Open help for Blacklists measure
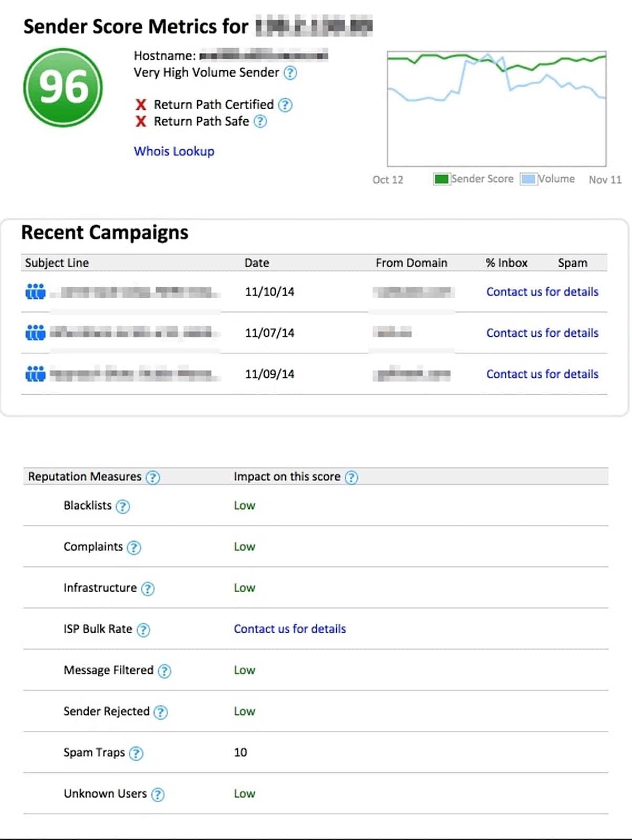 tap(122, 506)
